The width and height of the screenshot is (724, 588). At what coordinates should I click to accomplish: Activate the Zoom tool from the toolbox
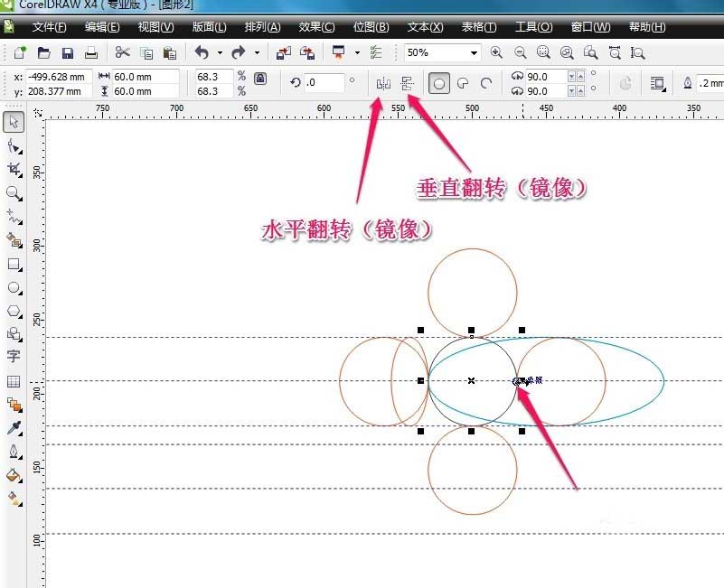(13, 191)
